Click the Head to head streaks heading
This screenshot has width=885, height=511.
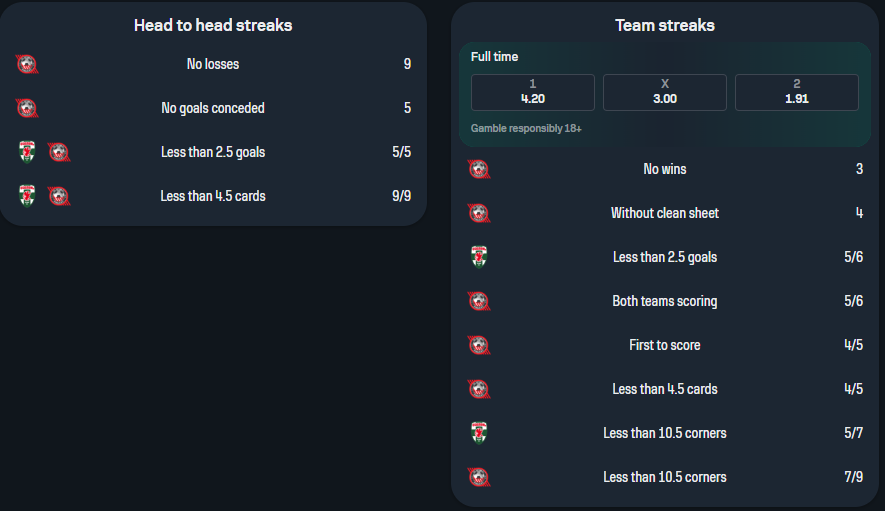[x=213, y=25]
